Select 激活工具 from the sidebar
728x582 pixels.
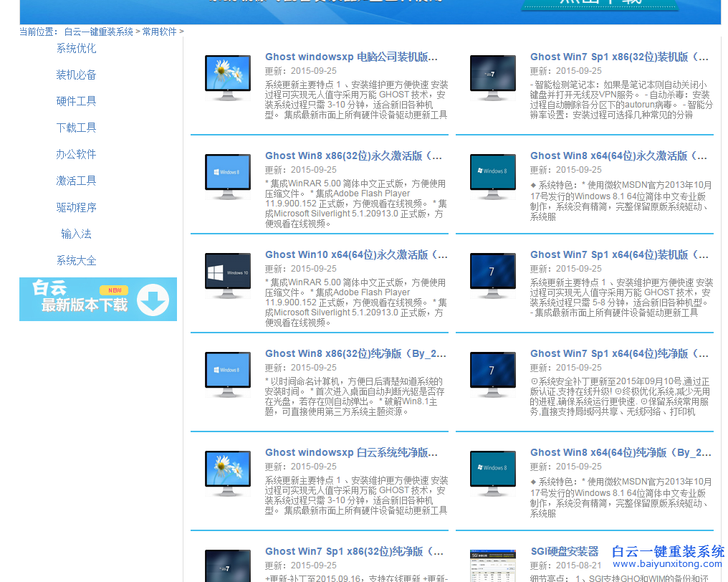click(x=76, y=181)
